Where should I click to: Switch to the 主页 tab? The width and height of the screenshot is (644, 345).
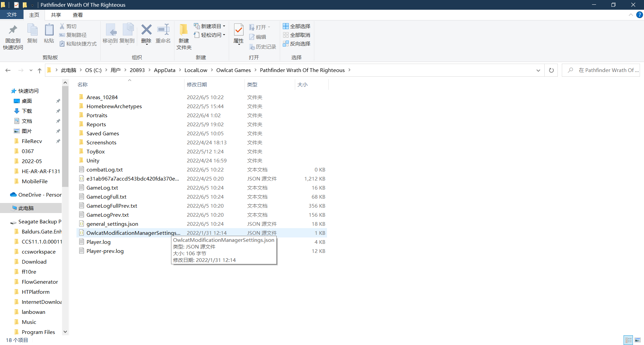[x=34, y=15]
